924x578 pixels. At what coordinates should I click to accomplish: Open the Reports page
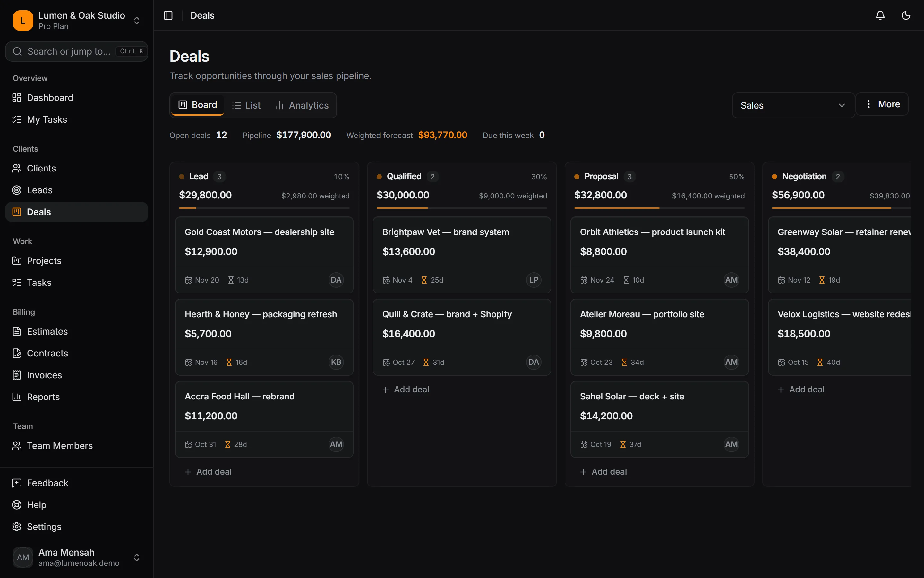pyautogui.click(x=76, y=397)
